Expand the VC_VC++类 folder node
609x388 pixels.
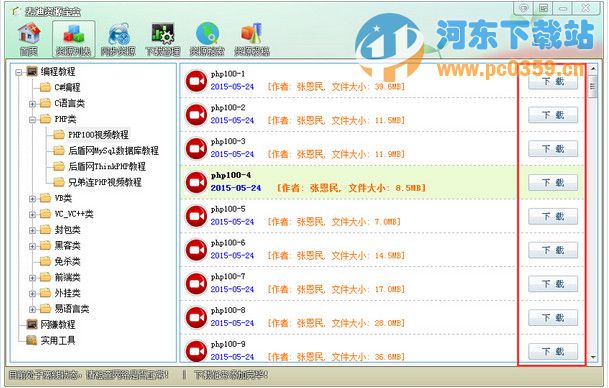[x=33, y=214]
